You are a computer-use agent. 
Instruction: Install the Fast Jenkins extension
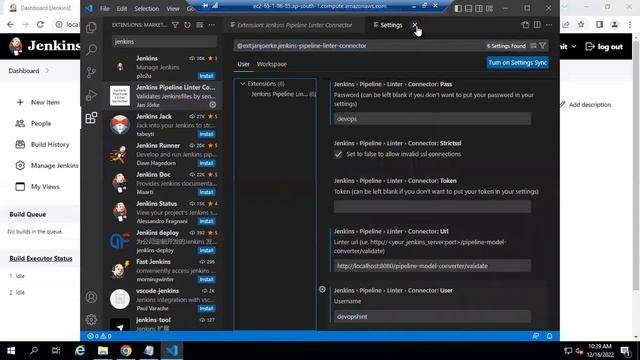pyautogui.click(x=206, y=280)
